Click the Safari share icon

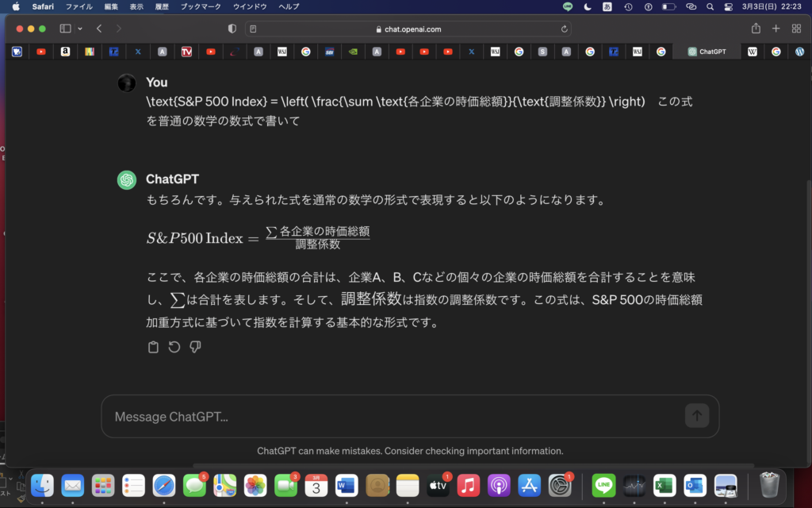tap(756, 29)
